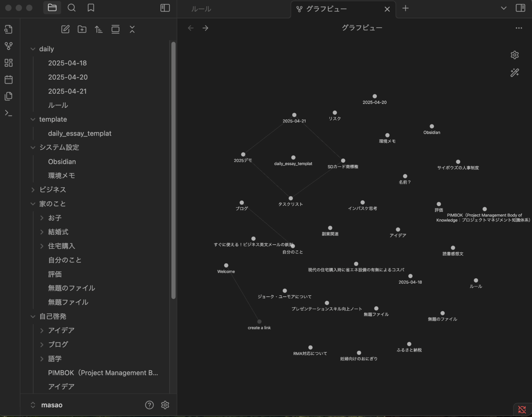Collapse the 家のこと folder
The height and width of the screenshot is (417, 532).
coord(33,204)
